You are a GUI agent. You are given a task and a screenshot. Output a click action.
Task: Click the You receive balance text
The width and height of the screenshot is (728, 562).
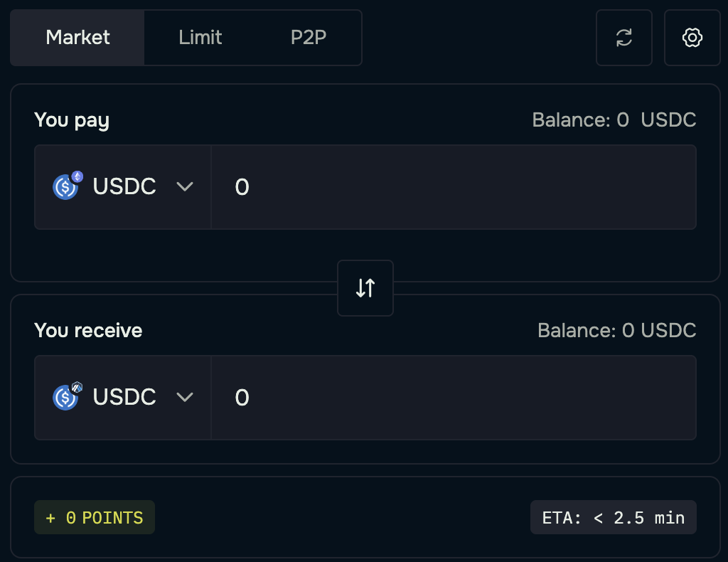(616, 331)
